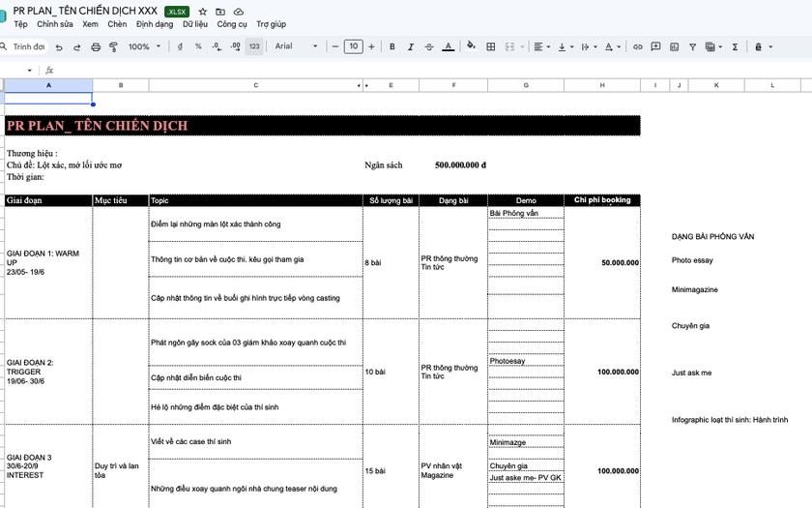Open vertical align dropdown

click(x=565, y=46)
